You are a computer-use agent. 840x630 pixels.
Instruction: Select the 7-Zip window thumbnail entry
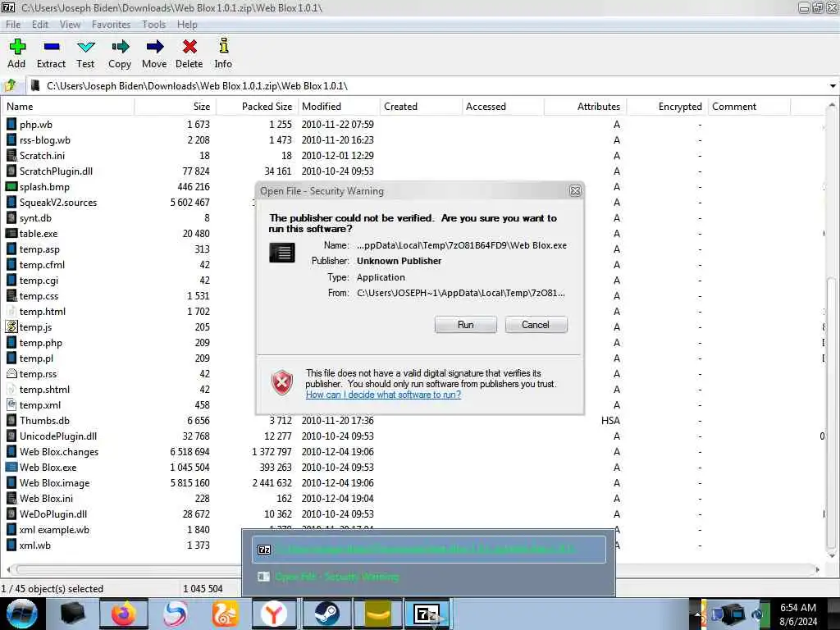(x=429, y=549)
